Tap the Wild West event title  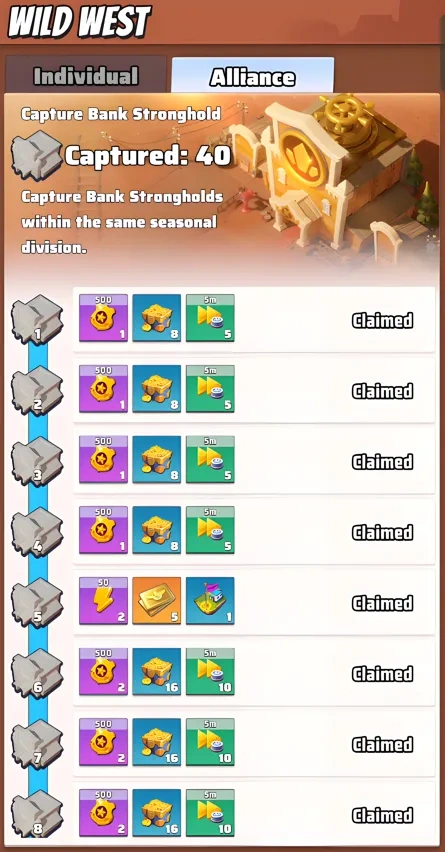pos(79,23)
